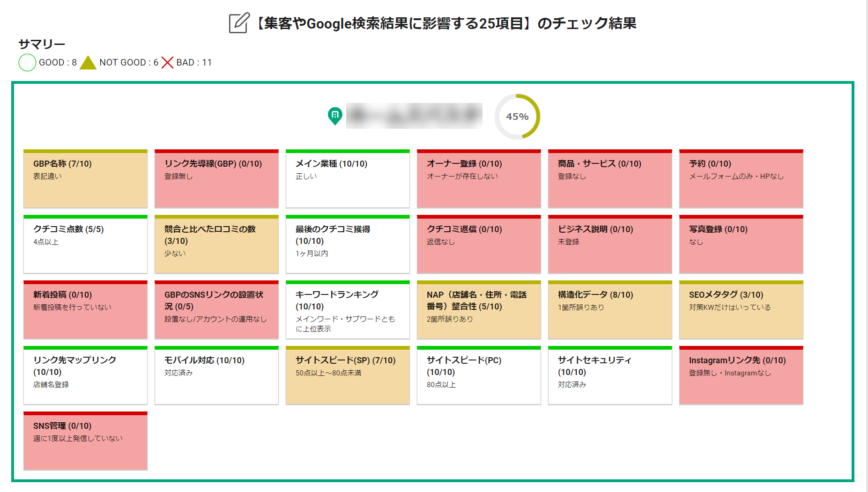This screenshot has width=868, height=492.
Task: Click the オーナー登録 (0/10) card
Action: [x=478, y=179]
